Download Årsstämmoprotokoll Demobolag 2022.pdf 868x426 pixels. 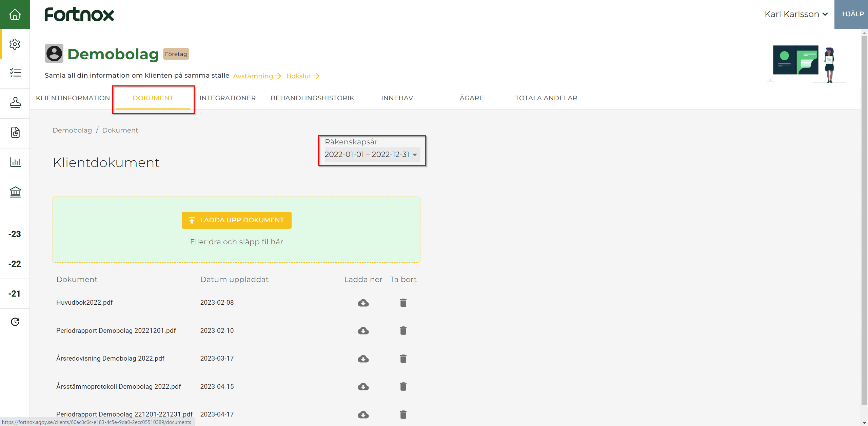363,386
